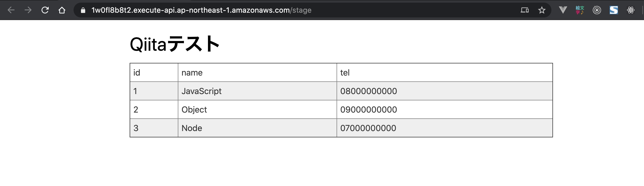This screenshot has height=186, width=644.
Task: Open the cast/device screen icon
Action: coord(525,10)
